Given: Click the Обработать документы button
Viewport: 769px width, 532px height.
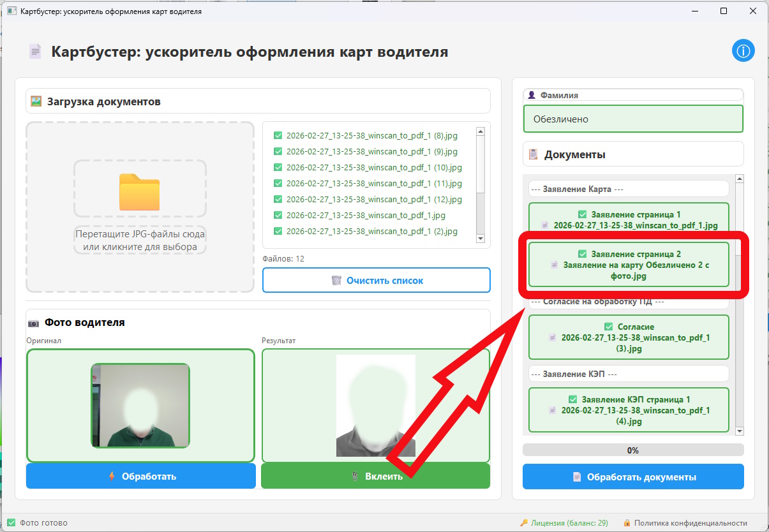Looking at the screenshot, I should [633, 477].
